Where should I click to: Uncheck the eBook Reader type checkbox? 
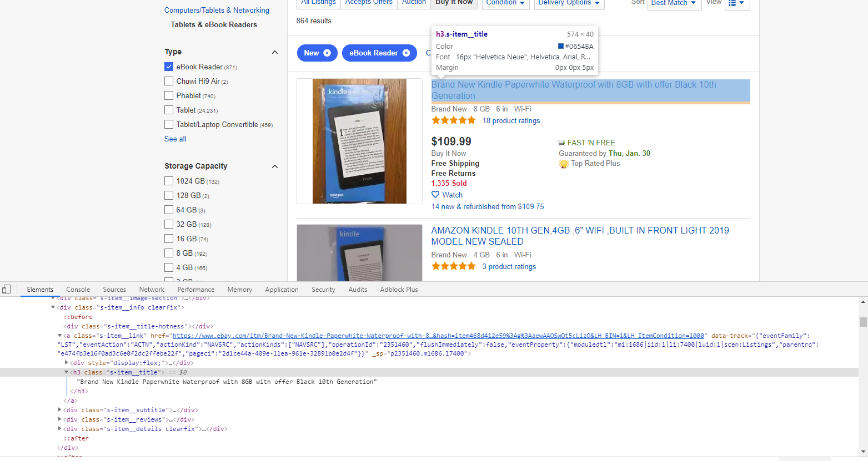169,67
